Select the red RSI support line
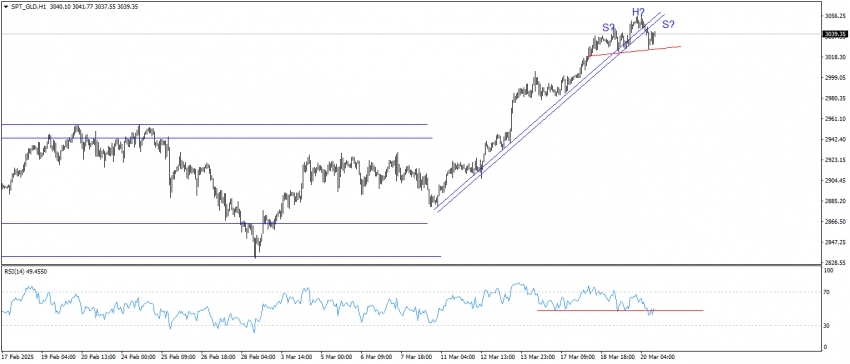 coord(620,310)
